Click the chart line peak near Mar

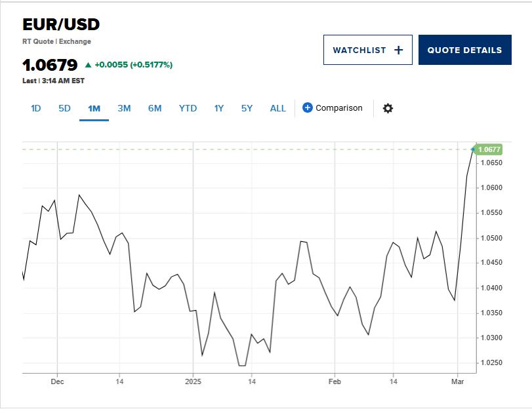click(473, 150)
